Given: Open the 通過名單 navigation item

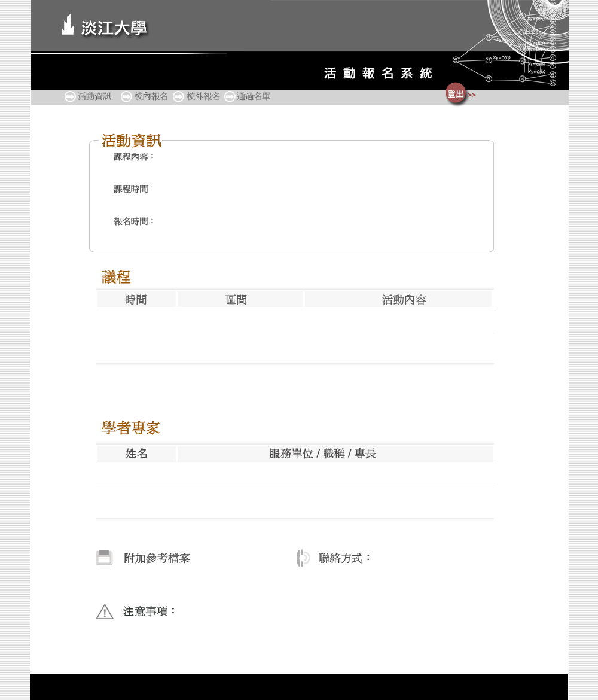Looking at the screenshot, I should click(x=254, y=96).
